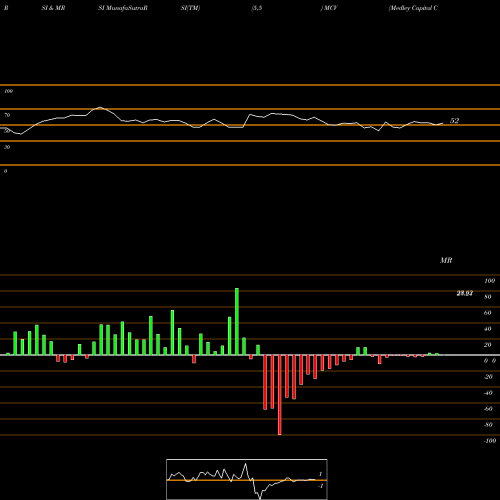Click the bold MR value beside the 80 mark

click(465, 293)
